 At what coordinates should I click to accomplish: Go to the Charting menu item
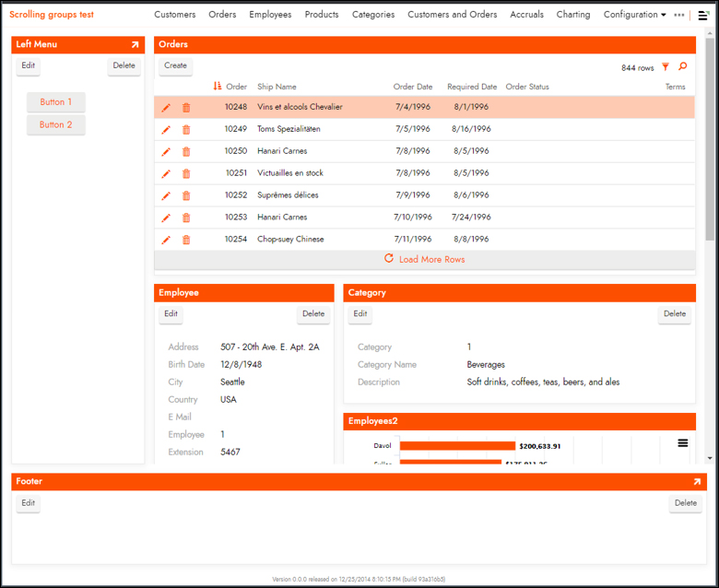573,15
